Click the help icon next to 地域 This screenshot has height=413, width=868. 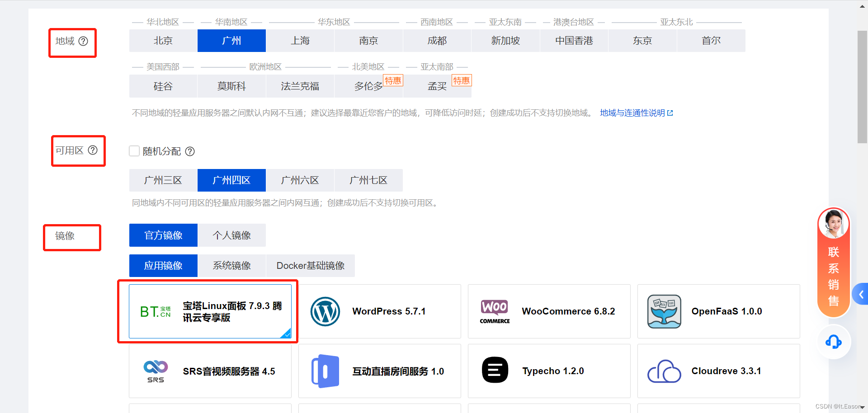(83, 41)
